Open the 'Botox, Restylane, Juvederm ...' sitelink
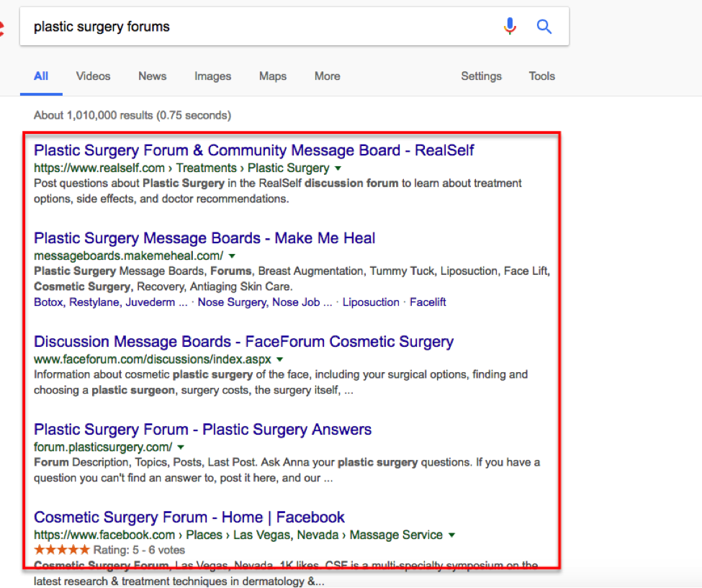The width and height of the screenshot is (702, 588). pyautogui.click(x=111, y=302)
